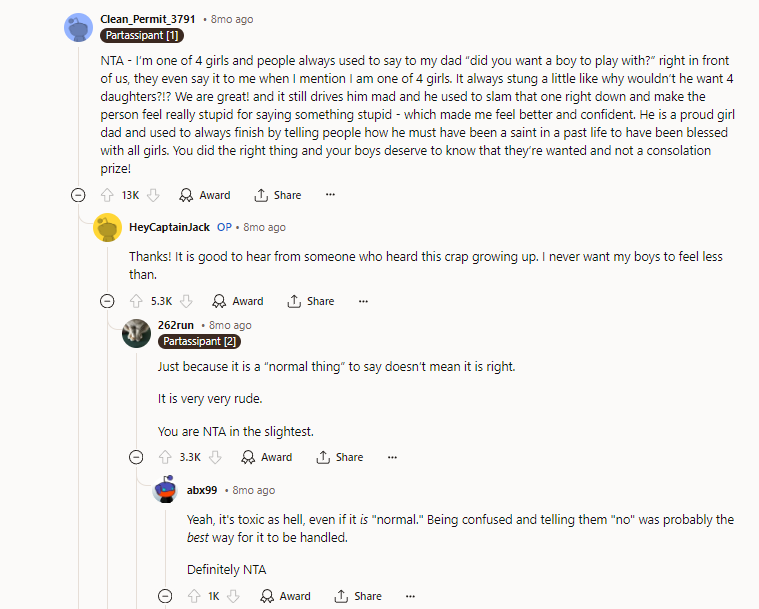Upvote HeyCaptainJack's reply
This screenshot has height=609, width=759.
(136, 301)
